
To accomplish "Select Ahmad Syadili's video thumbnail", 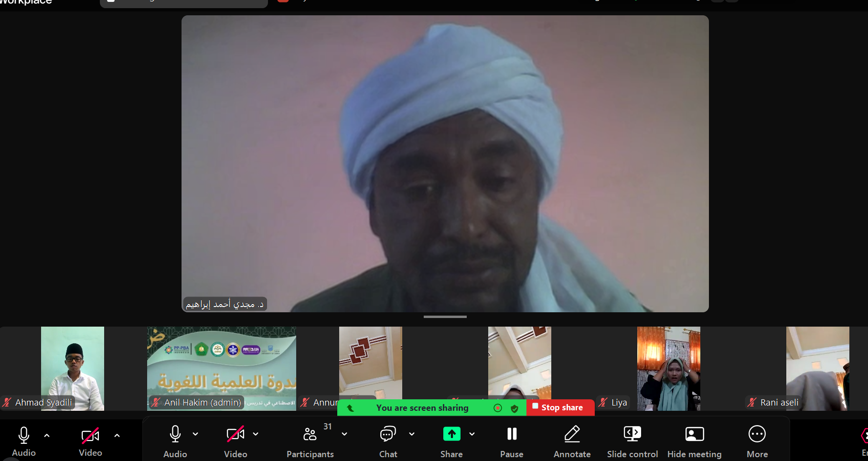I will [x=73, y=368].
